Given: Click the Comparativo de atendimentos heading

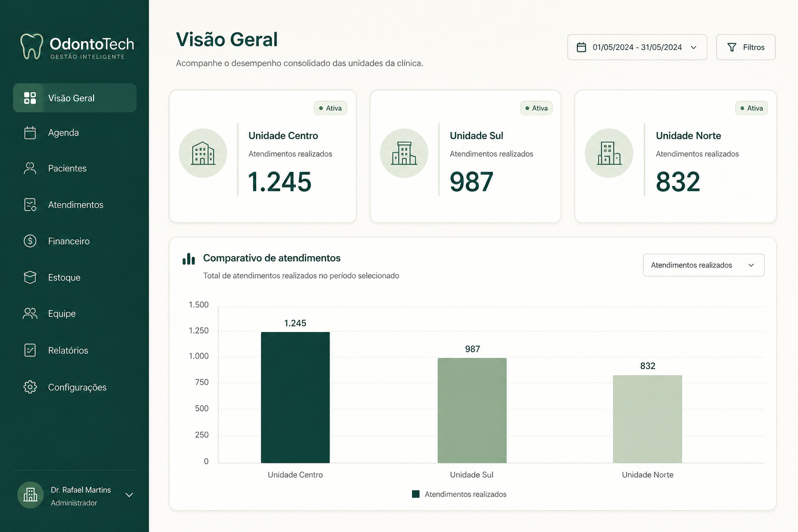Looking at the screenshot, I should [272, 258].
